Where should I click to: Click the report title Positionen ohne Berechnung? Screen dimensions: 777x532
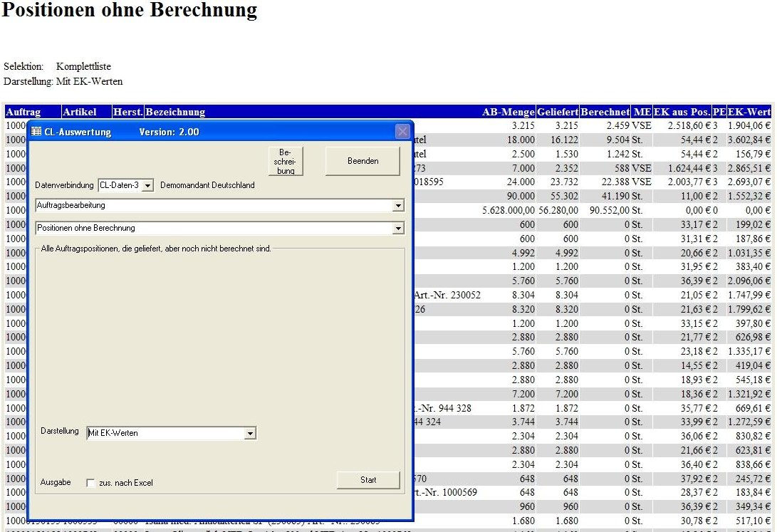click(x=130, y=10)
